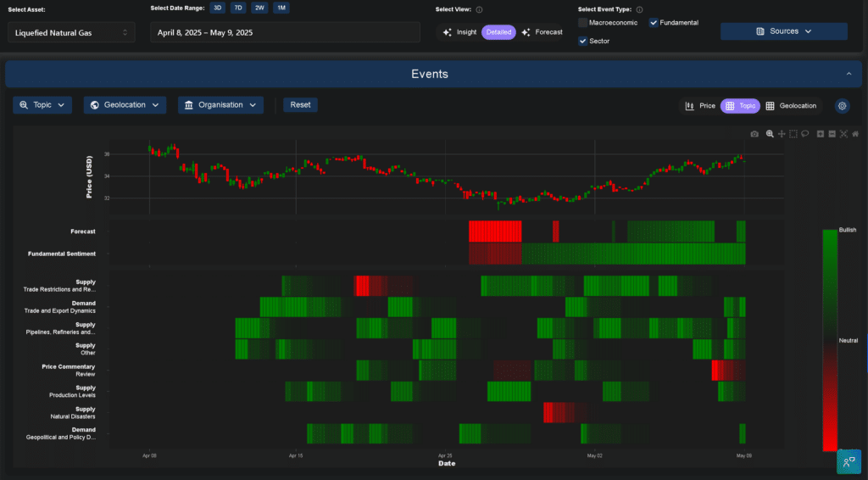Open the Topic filter dropdown

coord(42,105)
